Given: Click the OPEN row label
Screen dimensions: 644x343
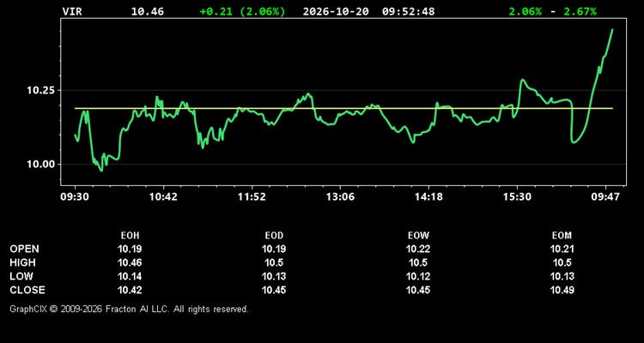Looking at the screenshot, I should (25, 249).
